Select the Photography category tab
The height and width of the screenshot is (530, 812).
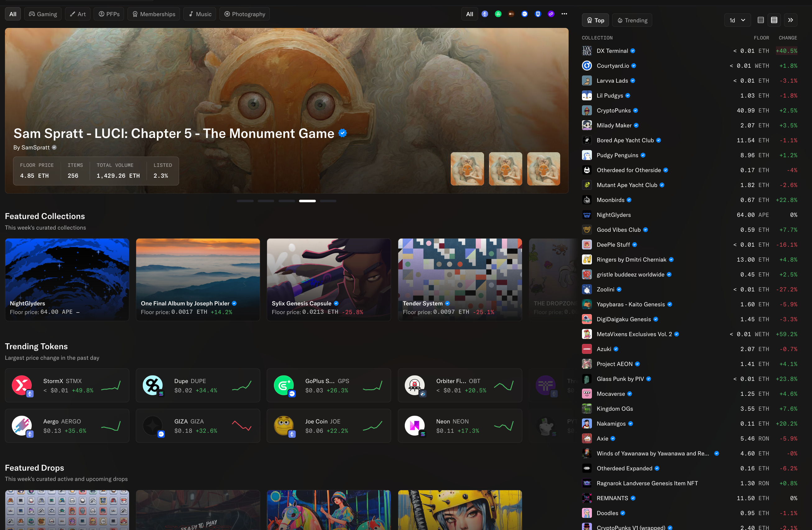pos(245,14)
